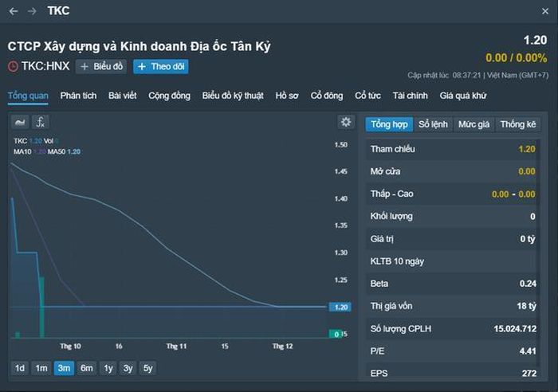The width and height of the screenshot is (558, 392).
Task: Select the 6m time range
Action: [86, 368]
